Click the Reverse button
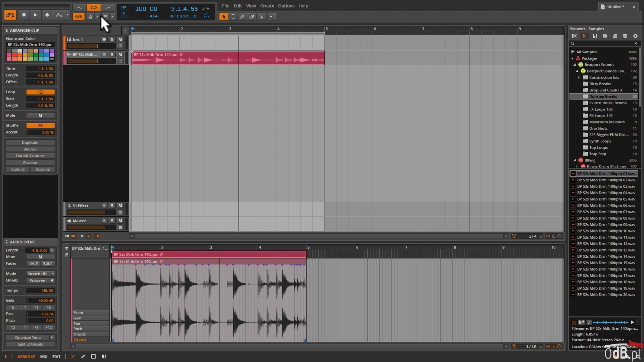Viewport: 644px width, 362px height. coord(30,162)
